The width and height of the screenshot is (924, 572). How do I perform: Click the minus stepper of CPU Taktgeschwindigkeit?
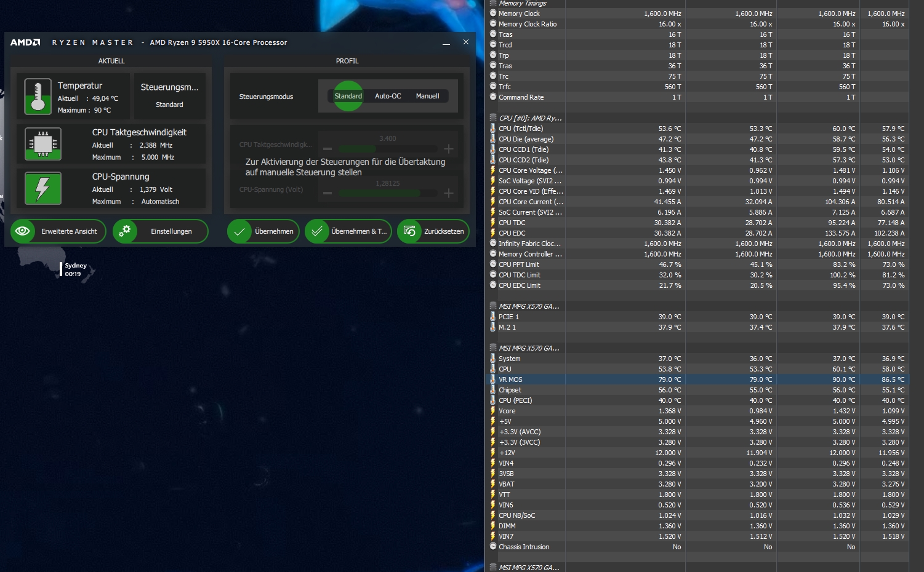point(327,149)
